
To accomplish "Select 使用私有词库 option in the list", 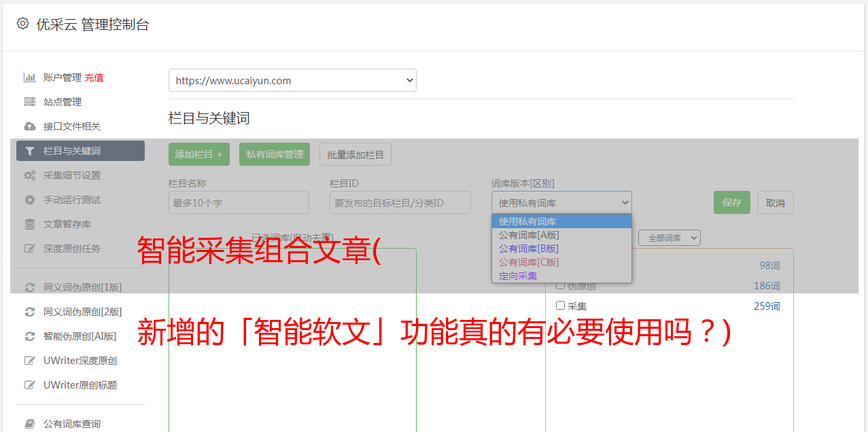I will [x=561, y=221].
